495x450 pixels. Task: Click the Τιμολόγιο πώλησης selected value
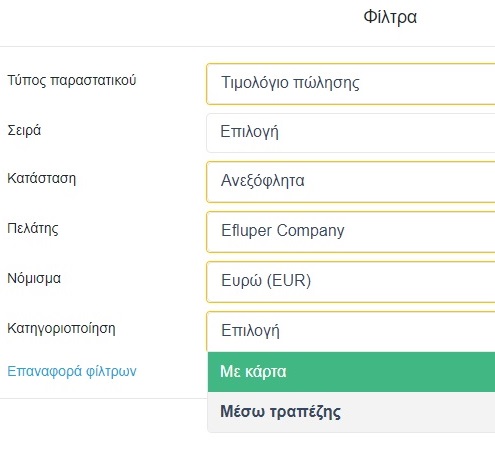click(290, 83)
